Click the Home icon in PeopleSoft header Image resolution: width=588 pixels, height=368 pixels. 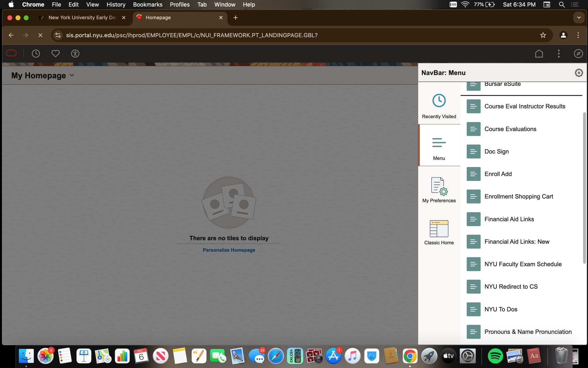tap(539, 54)
